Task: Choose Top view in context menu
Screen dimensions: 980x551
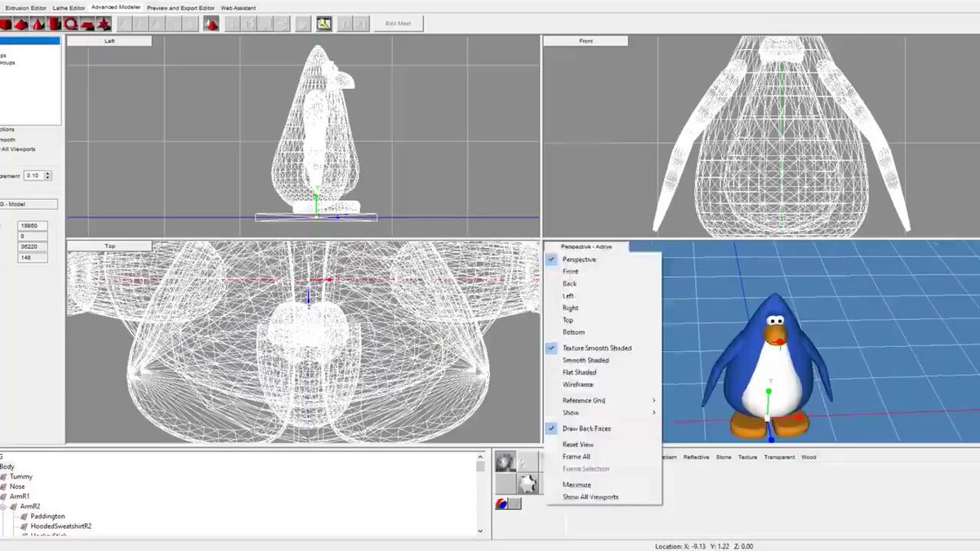Action: point(568,321)
